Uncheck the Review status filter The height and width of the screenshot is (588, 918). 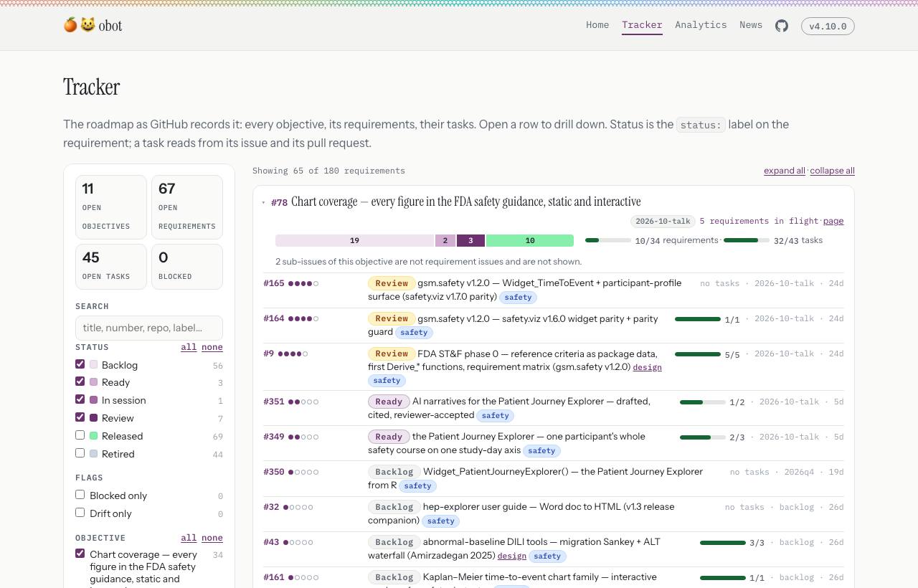pos(80,417)
